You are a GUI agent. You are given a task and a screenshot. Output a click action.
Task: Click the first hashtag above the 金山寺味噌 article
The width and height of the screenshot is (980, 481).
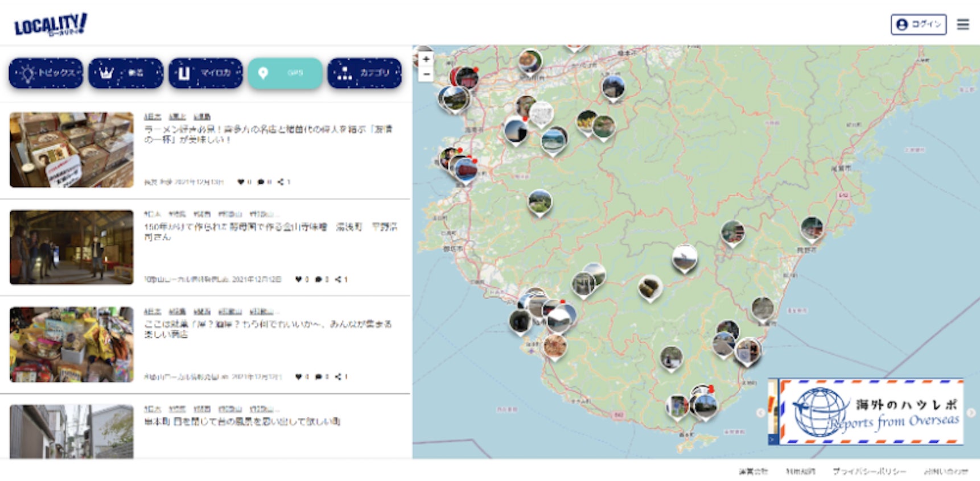[x=153, y=214]
